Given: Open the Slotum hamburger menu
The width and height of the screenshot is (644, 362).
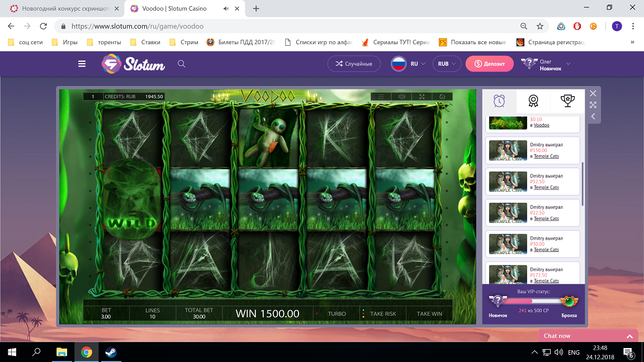Looking at the screenshot, I should pos(82,64).
